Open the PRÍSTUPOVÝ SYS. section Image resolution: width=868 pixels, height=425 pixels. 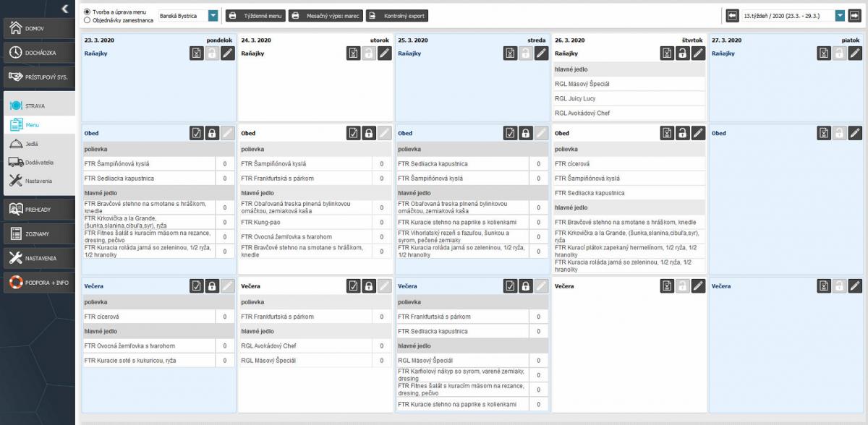38,77
